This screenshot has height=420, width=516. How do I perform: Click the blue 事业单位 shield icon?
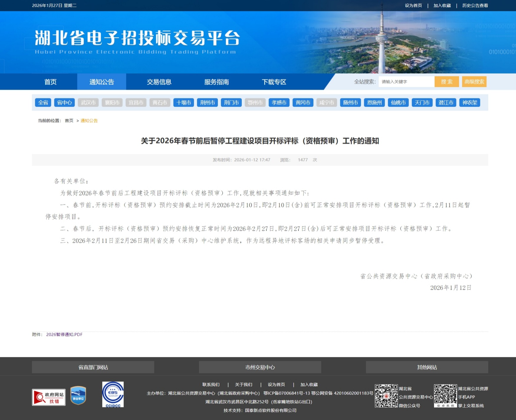[x=78, y=396]
